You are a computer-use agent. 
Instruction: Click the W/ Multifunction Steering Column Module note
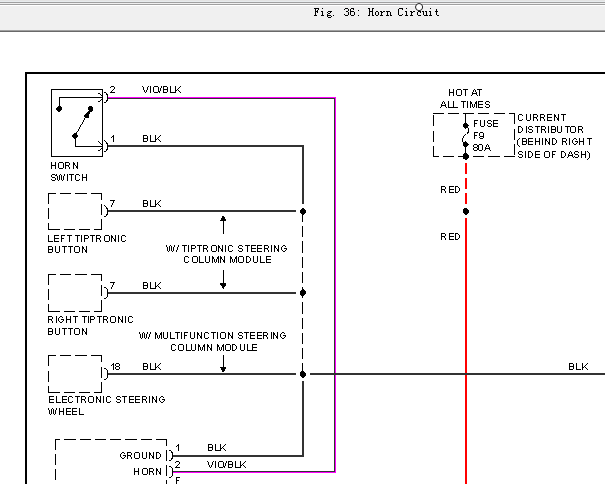tap(213, 341)
